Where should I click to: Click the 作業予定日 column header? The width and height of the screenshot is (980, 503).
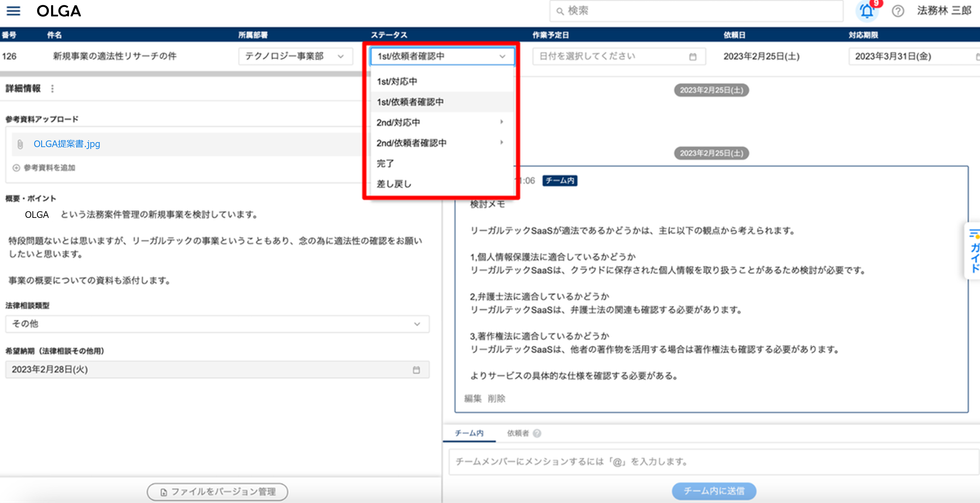pos(551,35)
